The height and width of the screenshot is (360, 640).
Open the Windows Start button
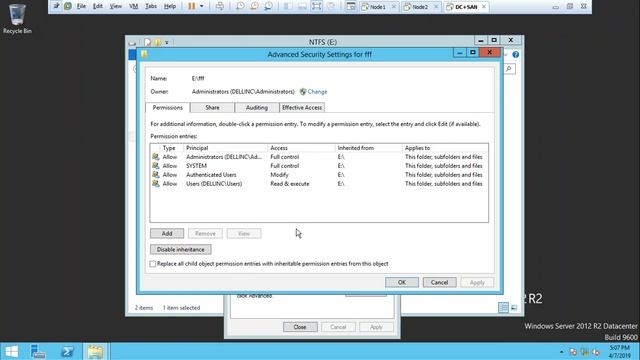click(11, 351)
